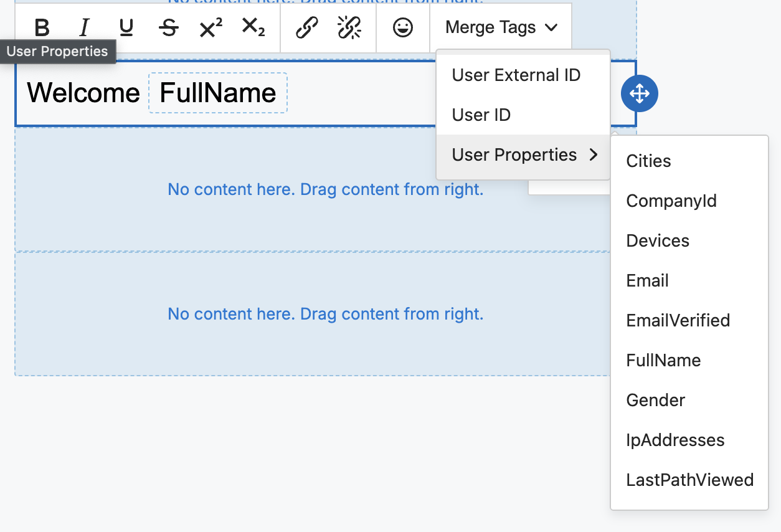Click the FullName tag in text
The image size is (781, 532).
pos(218,93)
